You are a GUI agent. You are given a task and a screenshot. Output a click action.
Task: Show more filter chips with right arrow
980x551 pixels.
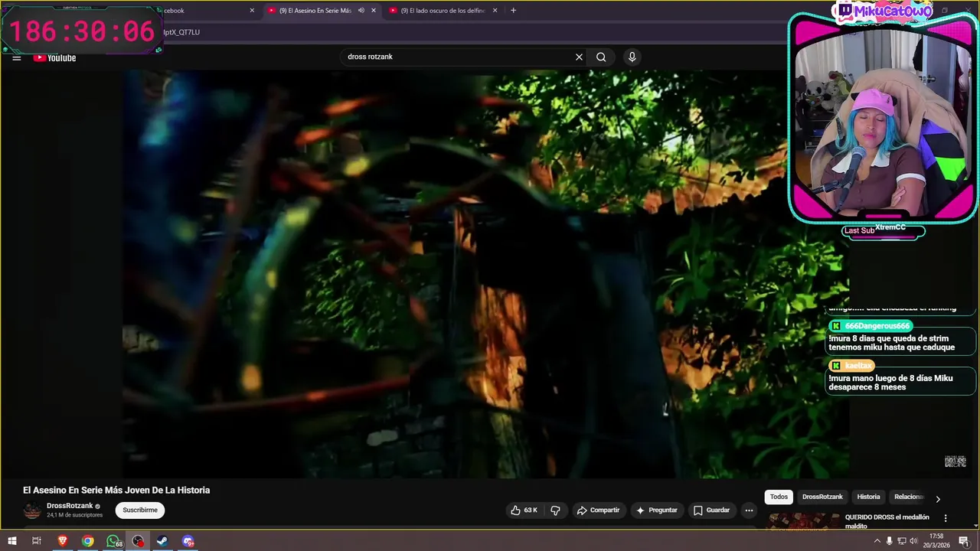click(938, 499)
